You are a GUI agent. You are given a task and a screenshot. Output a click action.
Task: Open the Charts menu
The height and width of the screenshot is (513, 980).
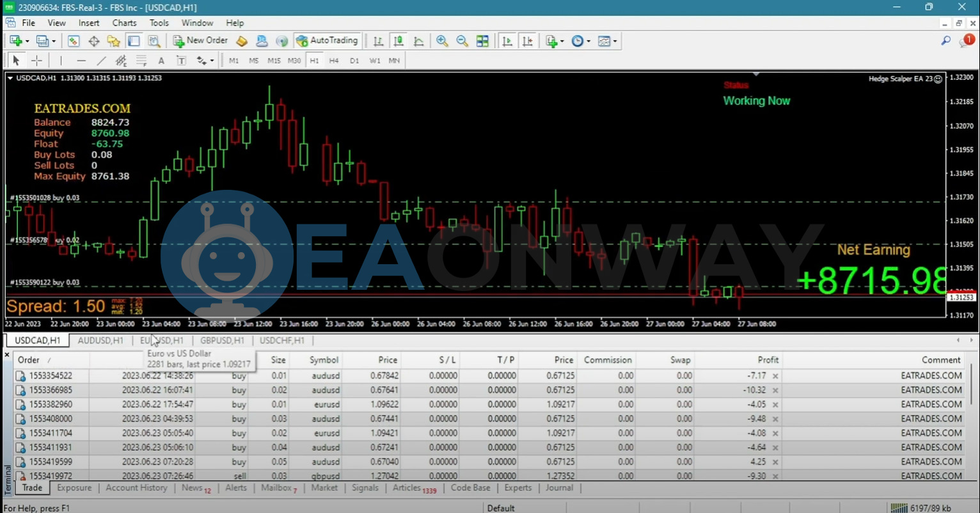tap(124, 22)
